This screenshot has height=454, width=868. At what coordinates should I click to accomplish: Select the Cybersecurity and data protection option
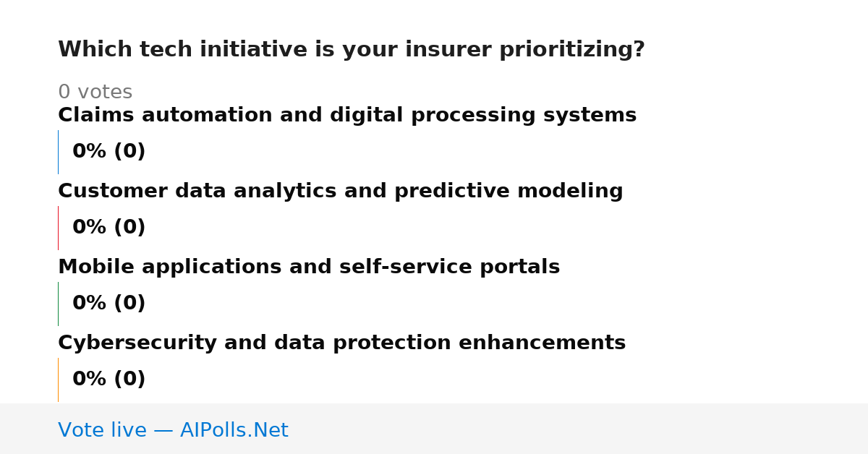(341, 343)
